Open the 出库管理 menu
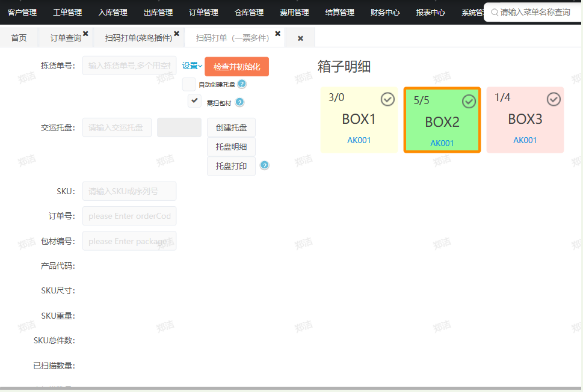This screenshot has height=392, width=583. pyautogui.click(x=158, y=13)
